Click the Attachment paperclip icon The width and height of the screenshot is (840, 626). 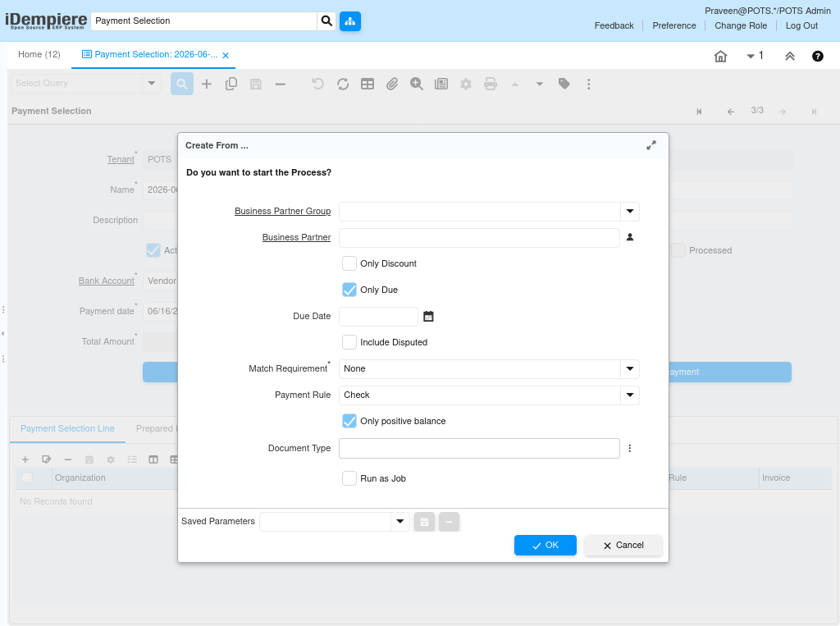pyautogui.click(x=392, y=85)
